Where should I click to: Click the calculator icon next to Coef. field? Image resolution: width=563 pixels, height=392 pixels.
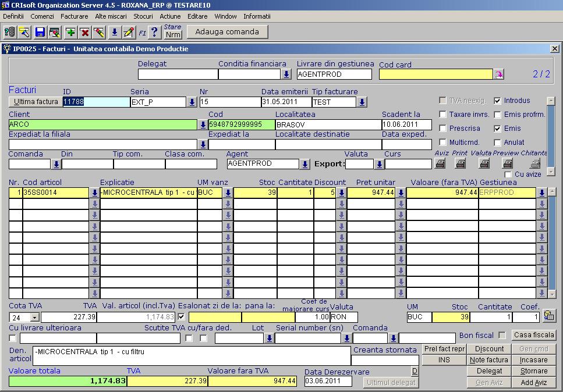pyautogui.click(x=548, y=316)
